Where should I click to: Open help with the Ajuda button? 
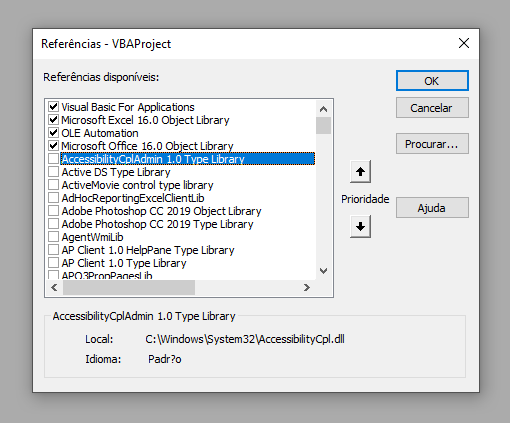pos(432,208)
